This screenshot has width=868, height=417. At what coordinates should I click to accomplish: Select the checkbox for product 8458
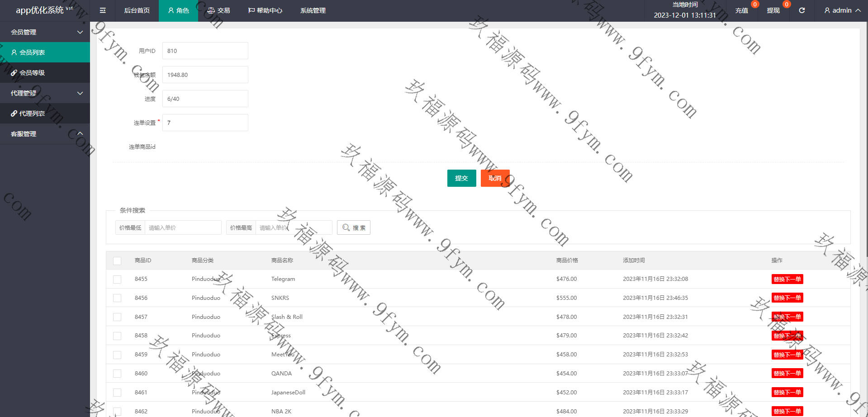[x=117, y=336]
